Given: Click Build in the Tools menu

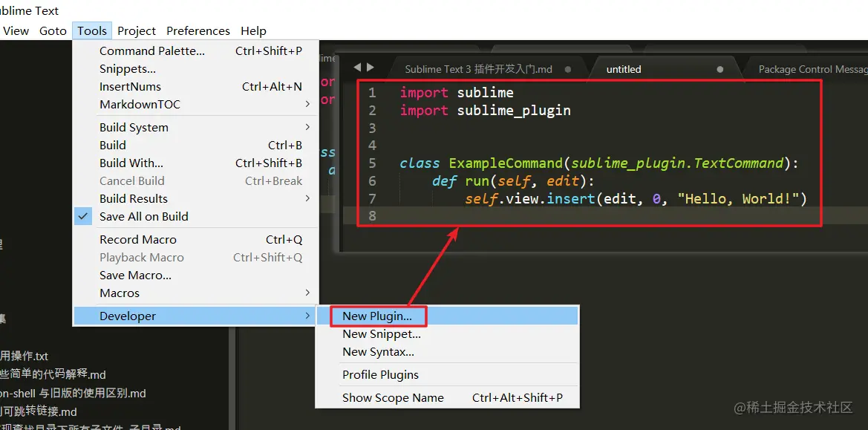Looking at the screenshot, I should 195,145.
